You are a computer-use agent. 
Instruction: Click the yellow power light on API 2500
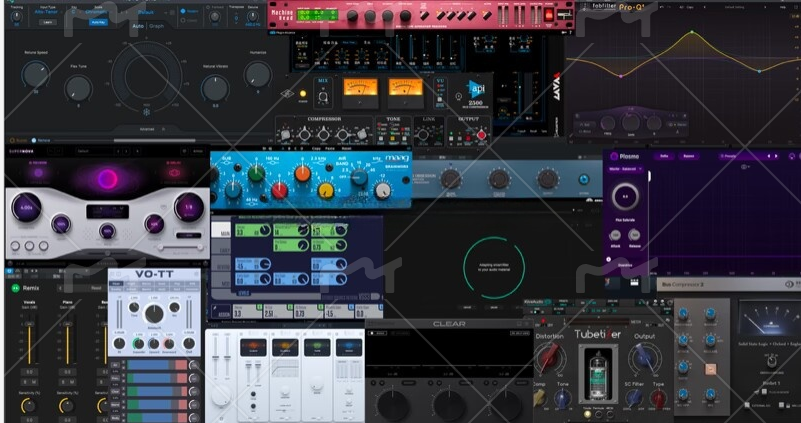[x=303, y=93]
